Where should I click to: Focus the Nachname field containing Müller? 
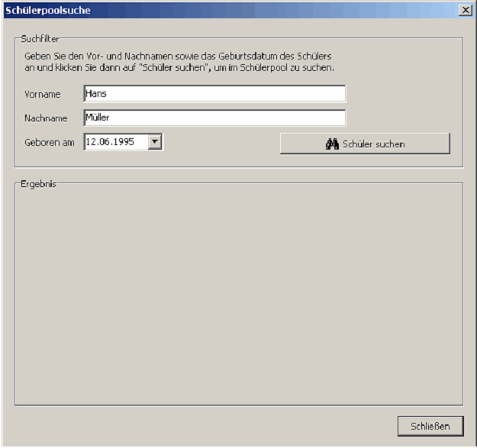(x=214, y=118)
